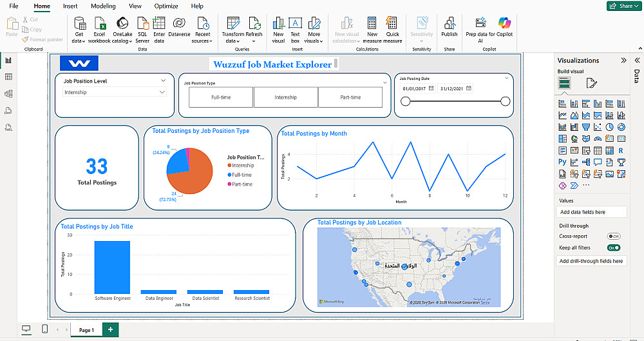644x341 pixels.
Task: Select the Decomposition tree visual icon
Action: pyautogui.click(x=586, y=162)
